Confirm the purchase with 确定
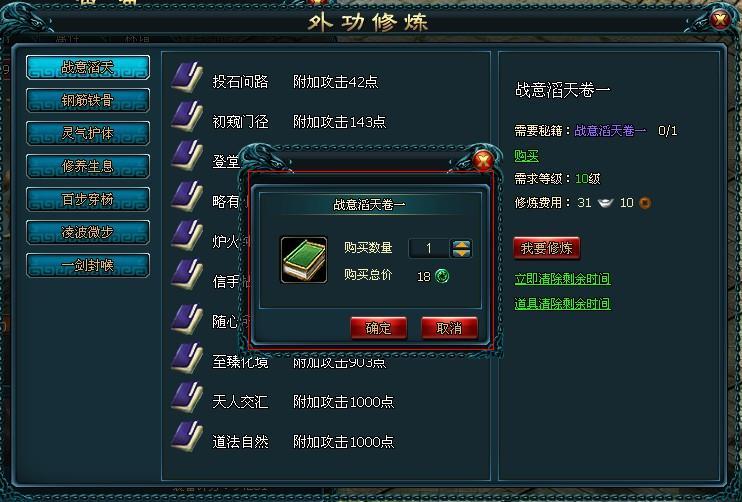742x502 pixels. click(x=379, y=328)
